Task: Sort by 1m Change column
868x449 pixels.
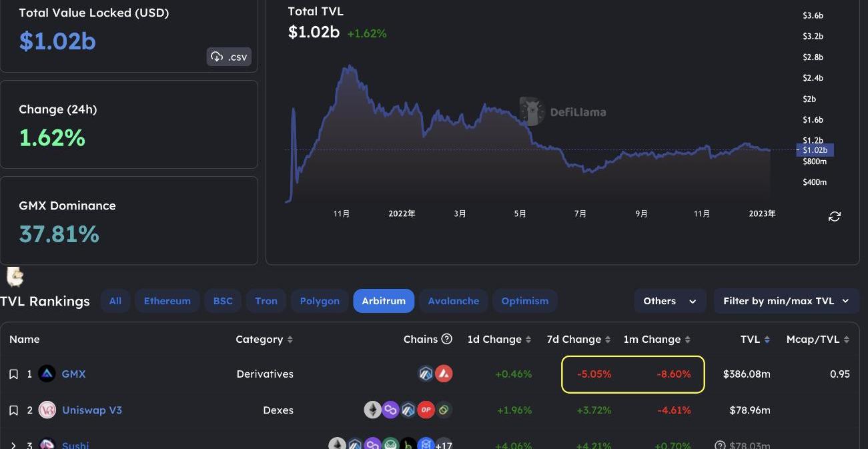Action: 657,340
